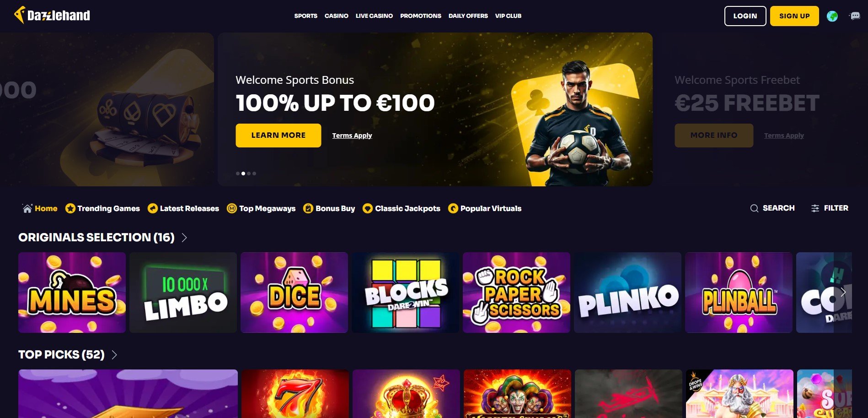Open the globe language selector icon
Screen dimensions: 868x418
(x=832, y=16)
